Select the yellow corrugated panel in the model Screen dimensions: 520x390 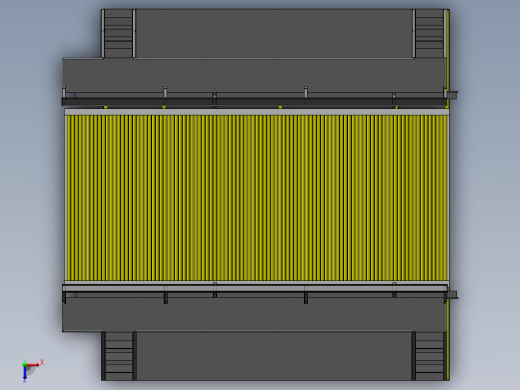coord(257,198)
